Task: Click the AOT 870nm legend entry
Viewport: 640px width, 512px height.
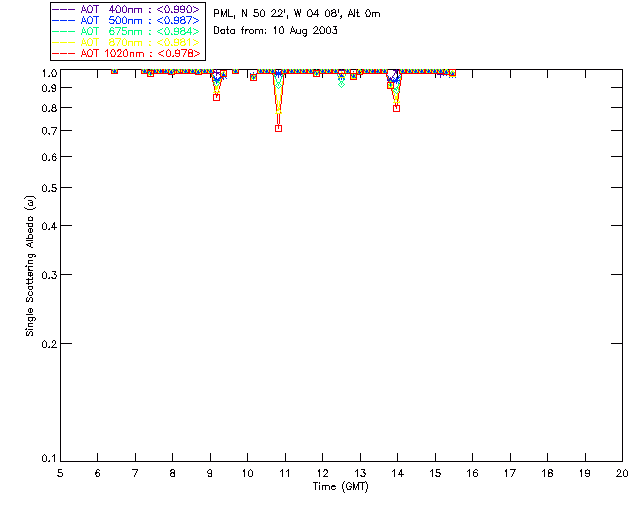Action: pyautogui.click(x=126, y=42)
